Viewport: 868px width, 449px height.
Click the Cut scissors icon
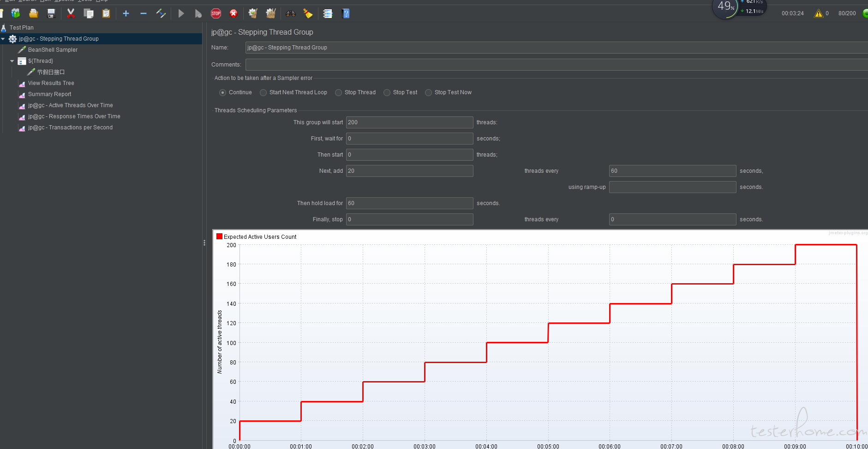click(x=71, y=13)
